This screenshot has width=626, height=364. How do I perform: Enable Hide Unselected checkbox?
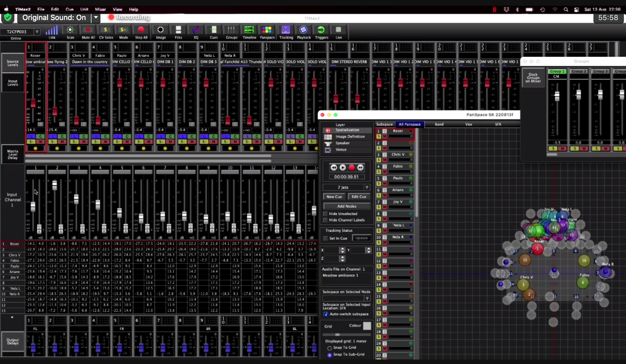click(325, 214)
